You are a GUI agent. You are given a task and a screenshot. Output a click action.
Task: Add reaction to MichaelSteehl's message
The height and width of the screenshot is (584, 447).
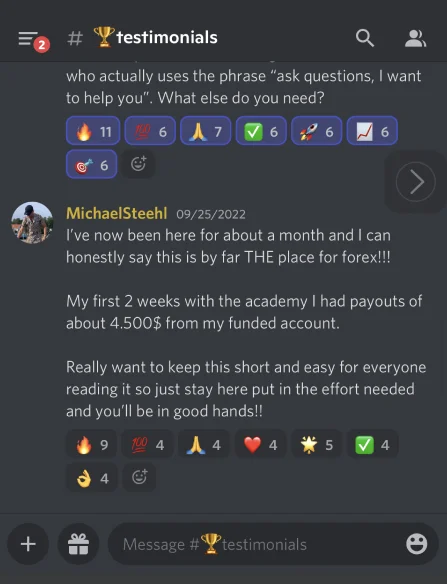click(139, 477)
